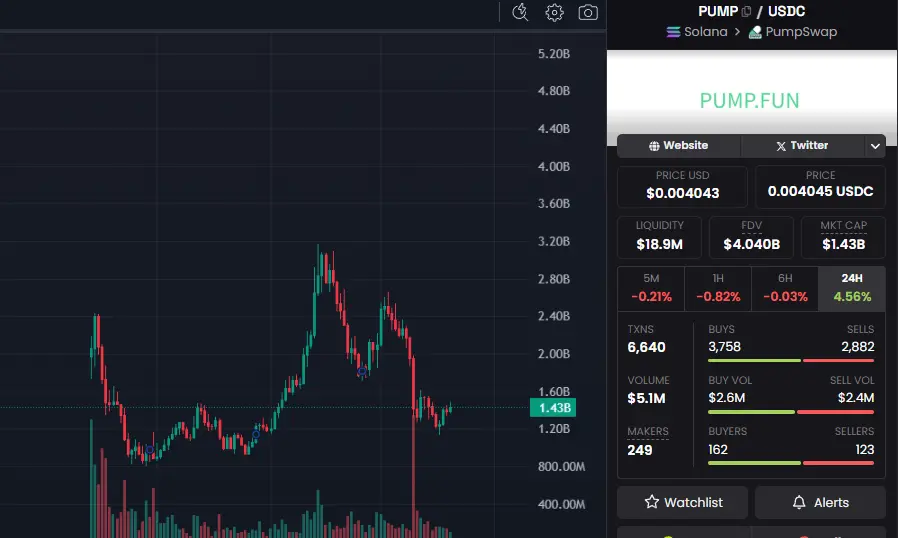This screenshot has height=538, width=898.
Task: Click the SELLS count 2,882
Action: pos(857,347)
